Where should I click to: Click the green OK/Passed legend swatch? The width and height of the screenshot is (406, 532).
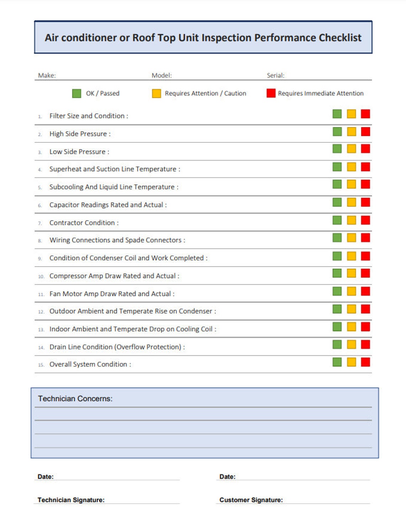pyautogui.click(x=76, y=93)
